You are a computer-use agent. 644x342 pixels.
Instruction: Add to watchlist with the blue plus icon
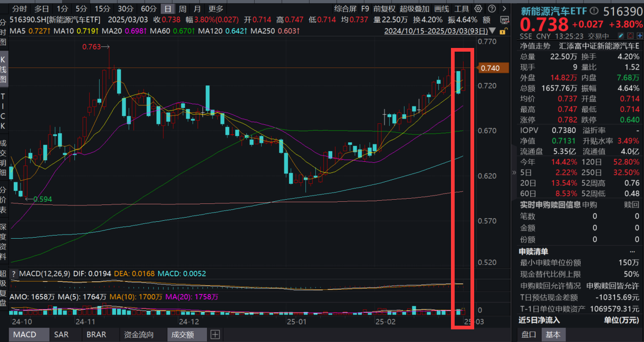[640, 35]
